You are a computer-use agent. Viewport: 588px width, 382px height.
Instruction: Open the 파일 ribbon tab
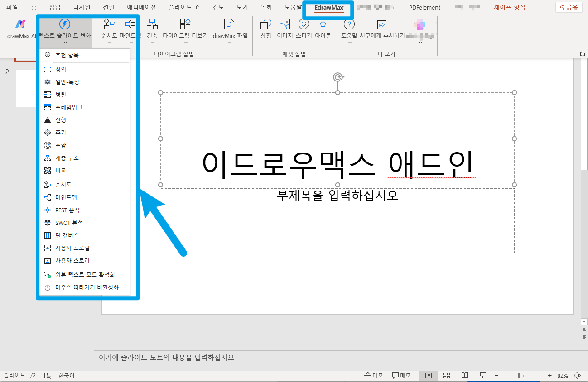12,7
